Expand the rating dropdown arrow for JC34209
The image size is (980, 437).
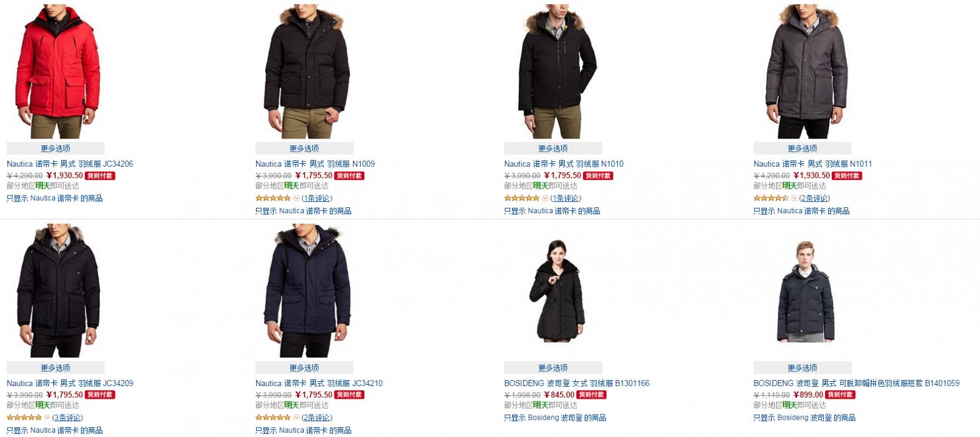click(48, 417)
